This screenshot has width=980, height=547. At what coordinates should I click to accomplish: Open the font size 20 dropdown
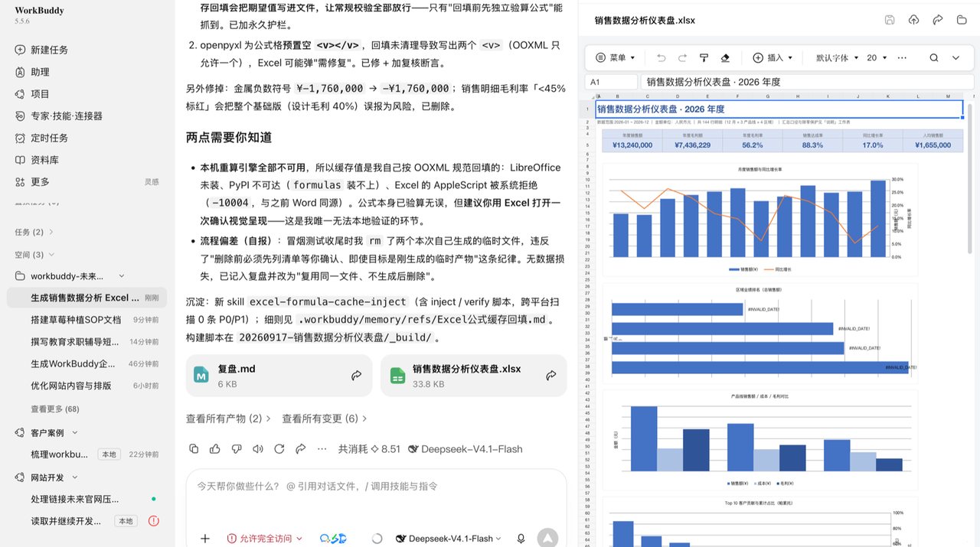(x=877, y=57)
